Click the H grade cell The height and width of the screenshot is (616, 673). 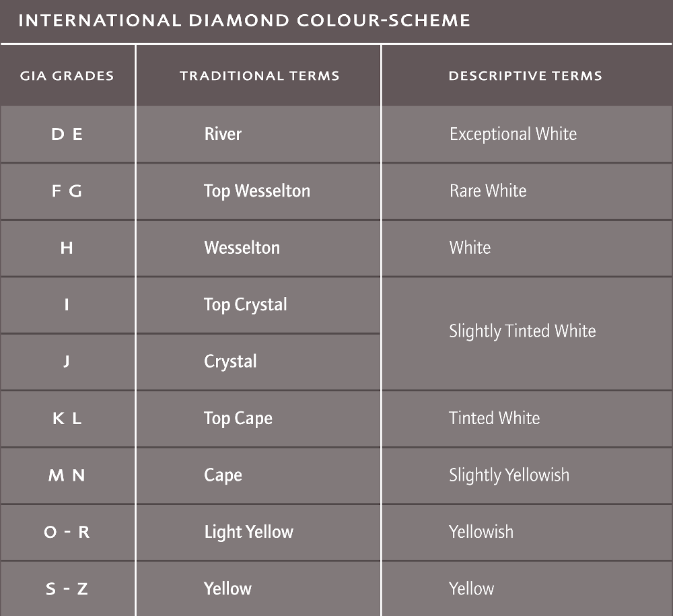(x=67, y=248)
